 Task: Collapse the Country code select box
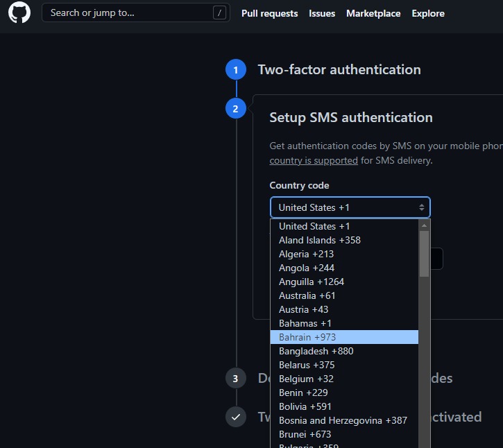[x=350, y=207]
